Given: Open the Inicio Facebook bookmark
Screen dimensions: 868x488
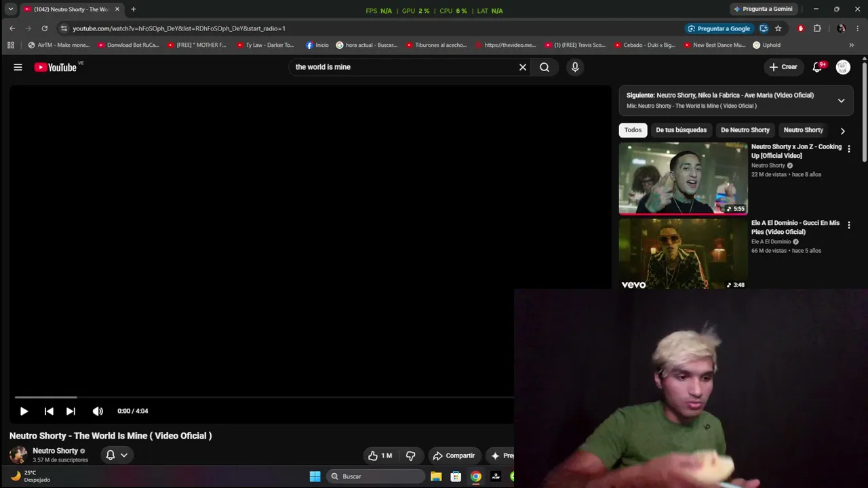Looking at the screenshot, I should click(x=317, y=45).
